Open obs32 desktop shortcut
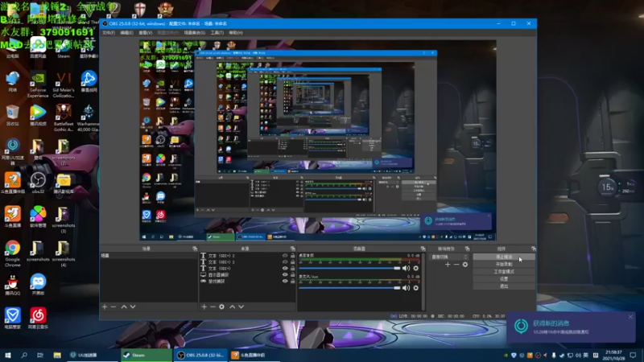The width and height of the screenshot is (644, 362). pyautogui.click(x=38, y=183)
